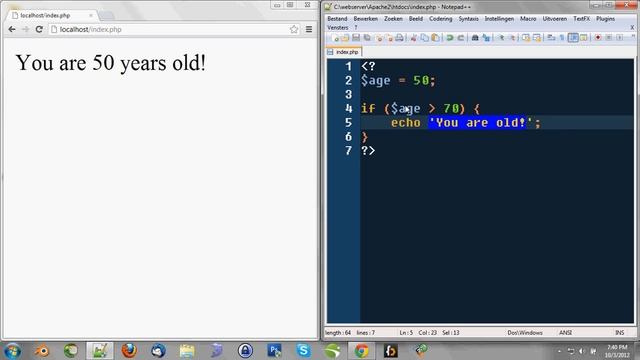640x360 pixels.
Task: Open Photoshop from the taskbar
Action: click(x=274, y=351)
